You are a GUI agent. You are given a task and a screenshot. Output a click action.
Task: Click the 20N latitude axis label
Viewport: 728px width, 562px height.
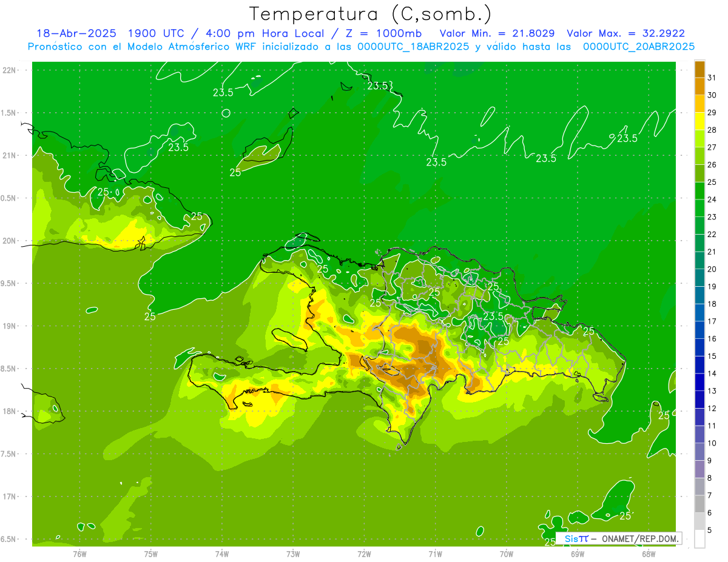pos(10,241)
